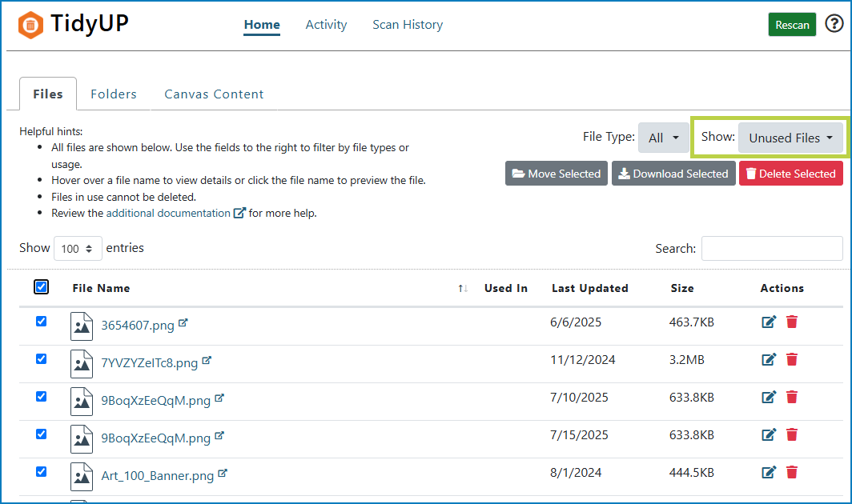Click the Delete Selected button

(790, 174)
